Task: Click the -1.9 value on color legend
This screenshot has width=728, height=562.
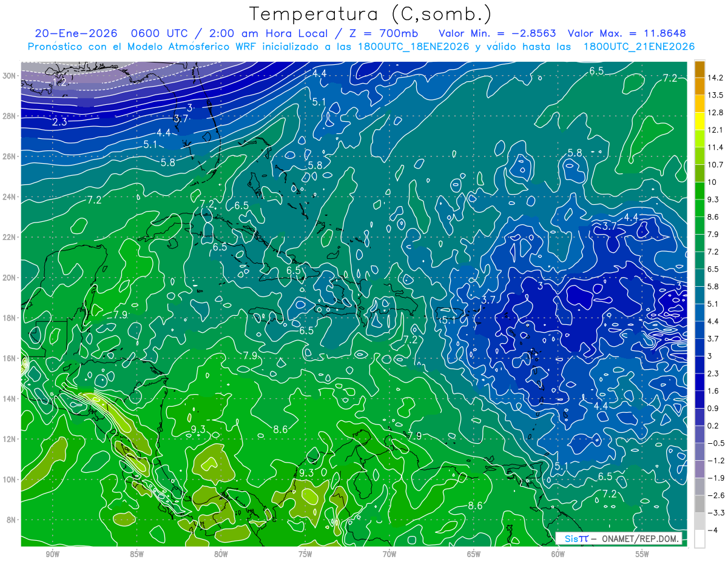Action: [716, 478]
